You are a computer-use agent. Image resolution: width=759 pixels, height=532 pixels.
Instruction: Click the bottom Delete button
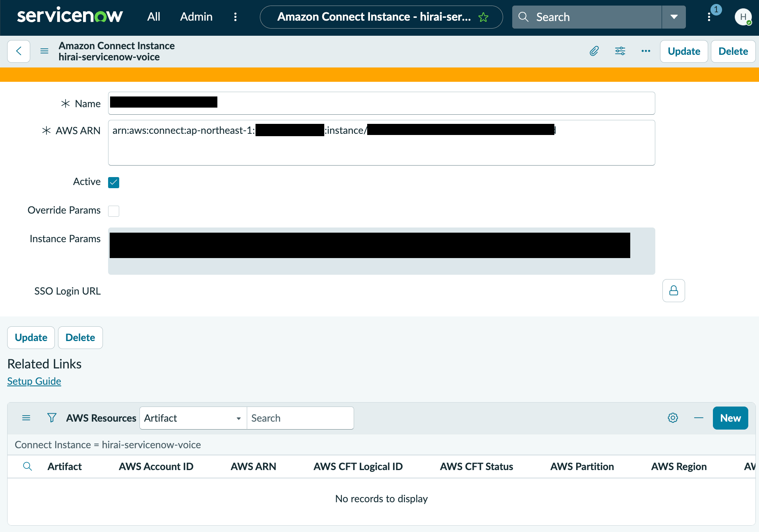click(80, 337)
